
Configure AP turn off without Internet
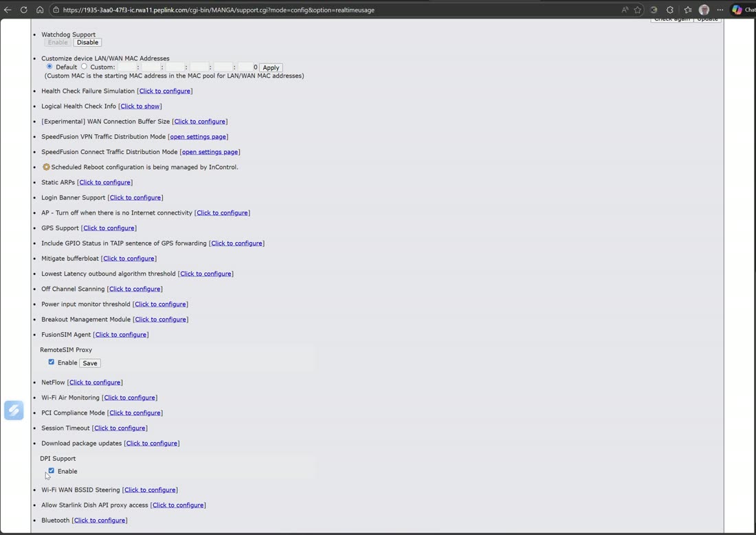(222, 212)
